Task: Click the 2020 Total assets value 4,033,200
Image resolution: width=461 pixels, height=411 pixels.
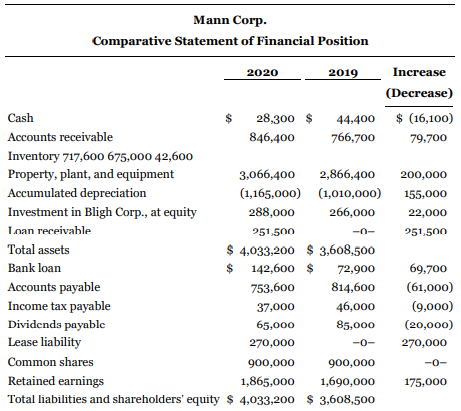Action: [x=267, y=250]
